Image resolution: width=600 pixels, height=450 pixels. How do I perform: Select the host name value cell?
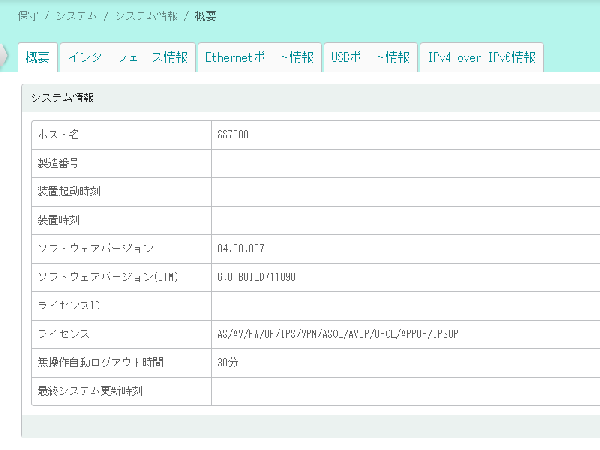[233, 135]
